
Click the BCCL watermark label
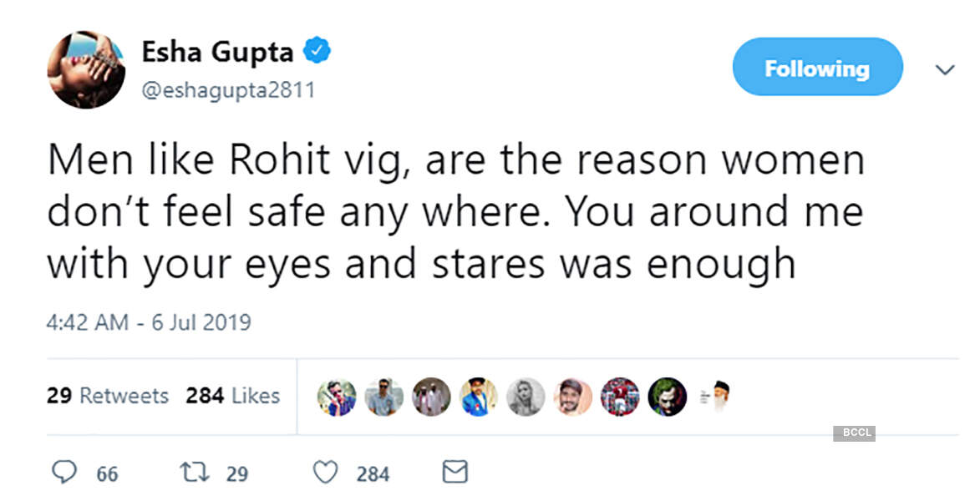(856, 433)
